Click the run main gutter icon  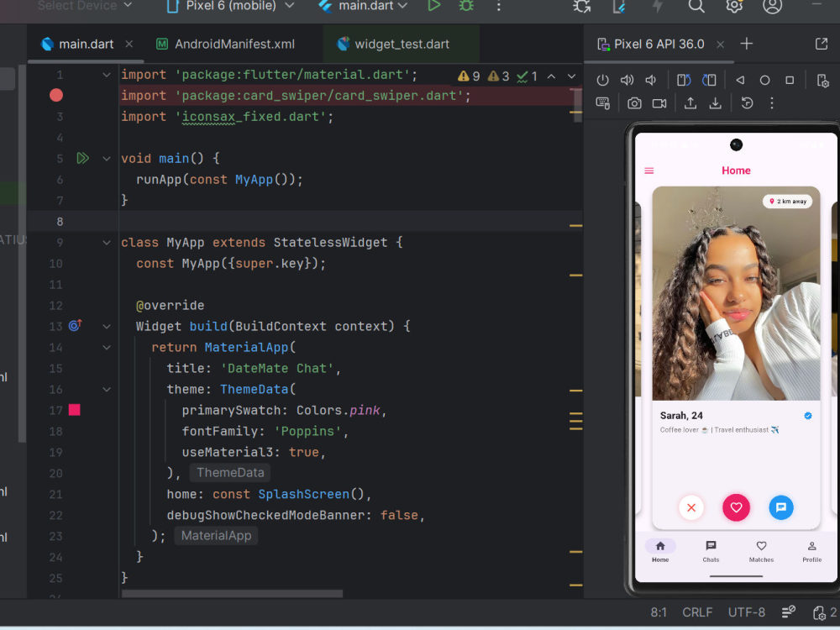tap(82, 158)
